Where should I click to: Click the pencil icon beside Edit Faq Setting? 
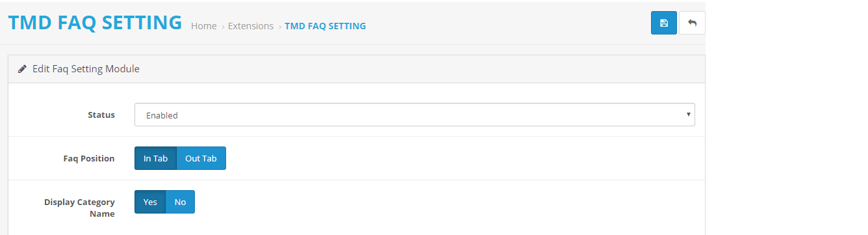click(x=22, y=68)
